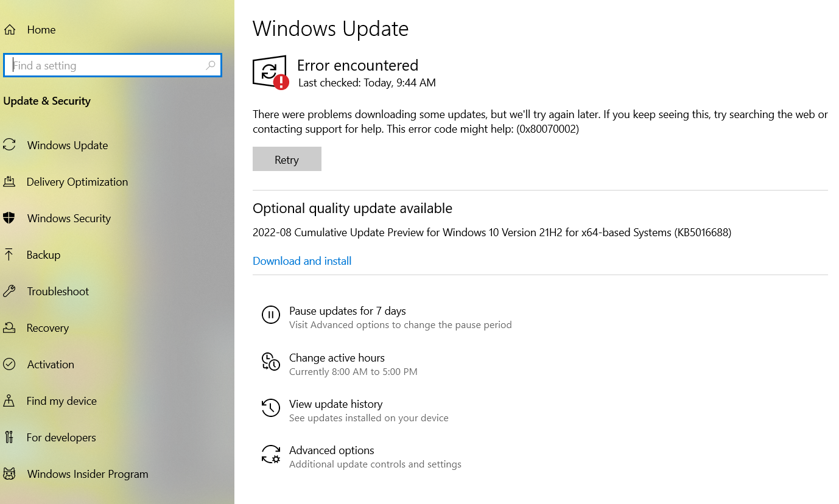This screenshot has height=504, width=839.
Task: Go to Home settings page
Action: [41, 29]
